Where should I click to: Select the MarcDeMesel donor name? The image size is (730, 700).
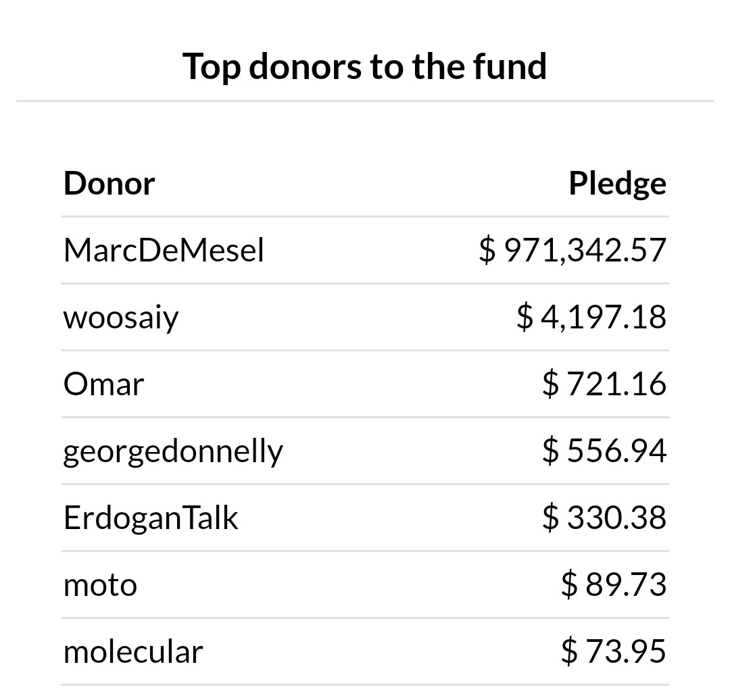(x=164, y=251)
